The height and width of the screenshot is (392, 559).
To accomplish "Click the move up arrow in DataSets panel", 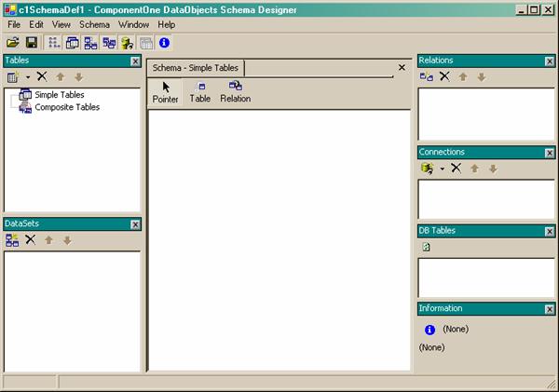I will (x=48, y=240).
